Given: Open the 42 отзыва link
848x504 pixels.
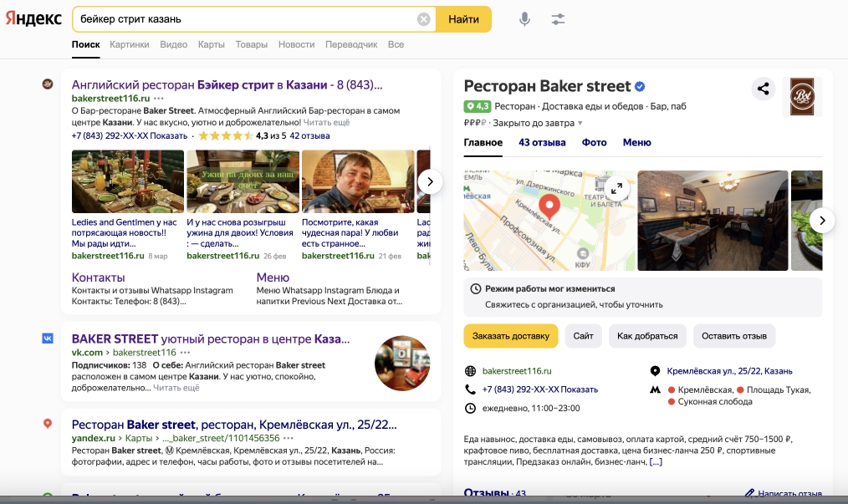Looking at the screenshot, I should click(x=309, y=135).
